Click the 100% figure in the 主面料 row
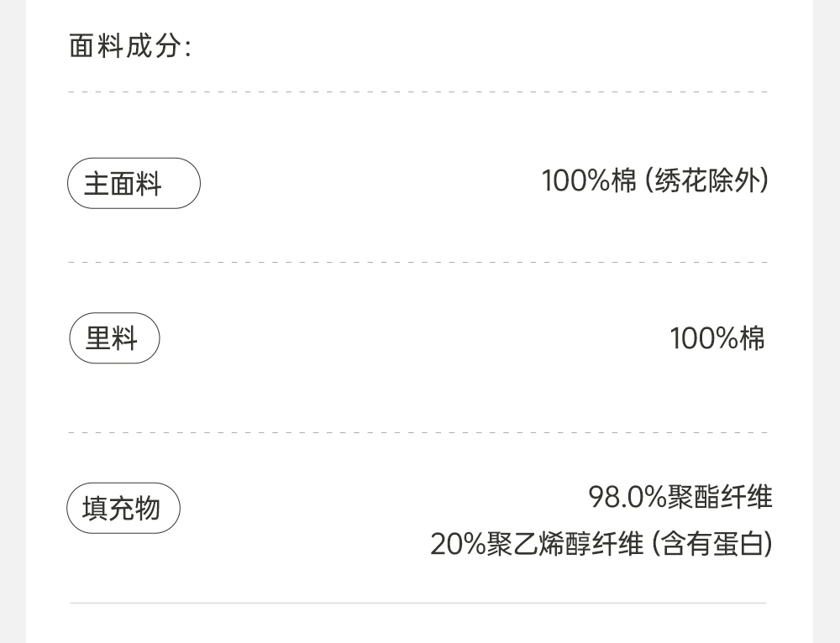The width and height of the screenshot is (840, 643). (x=575, y=180)
